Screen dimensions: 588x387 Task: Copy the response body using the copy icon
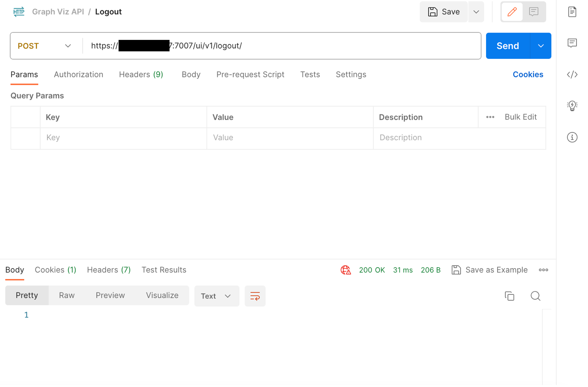pyautogui.click(x=509, y=296)
